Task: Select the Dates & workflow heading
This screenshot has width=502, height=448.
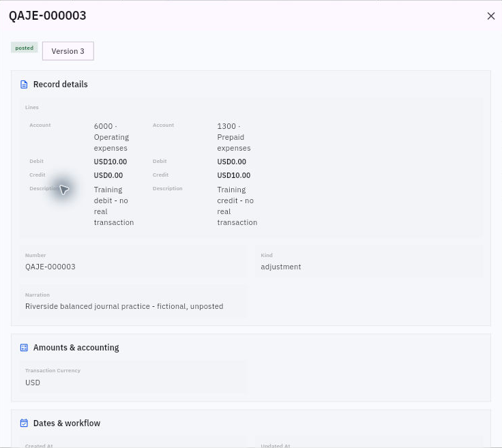Action: tap(67, 423)
